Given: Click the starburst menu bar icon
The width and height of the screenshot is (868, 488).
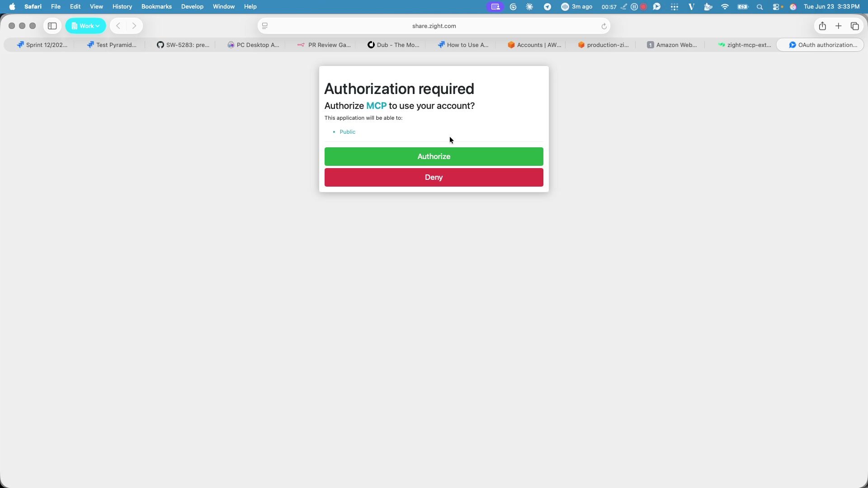Looking at the screenshot, I should pos(529,7).
